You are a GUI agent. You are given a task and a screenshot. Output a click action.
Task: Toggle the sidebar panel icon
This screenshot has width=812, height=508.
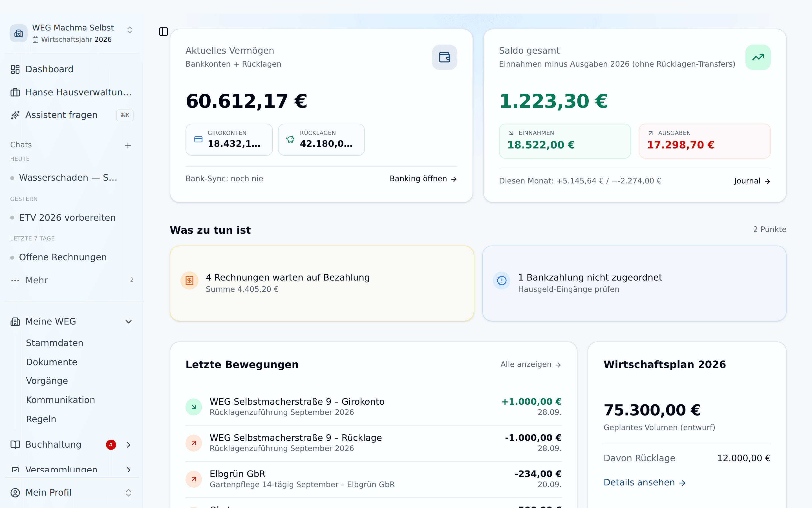click(164, 32)
